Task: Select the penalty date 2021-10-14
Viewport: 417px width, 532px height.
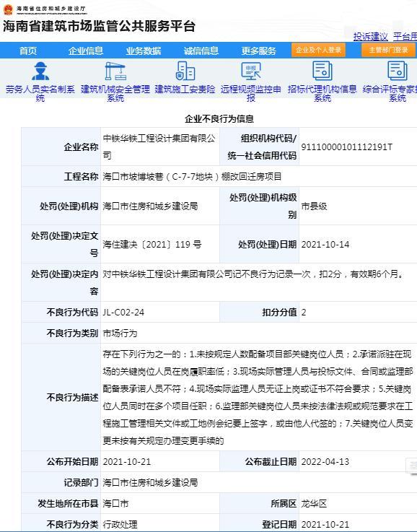Action: (x=325, y=244)
